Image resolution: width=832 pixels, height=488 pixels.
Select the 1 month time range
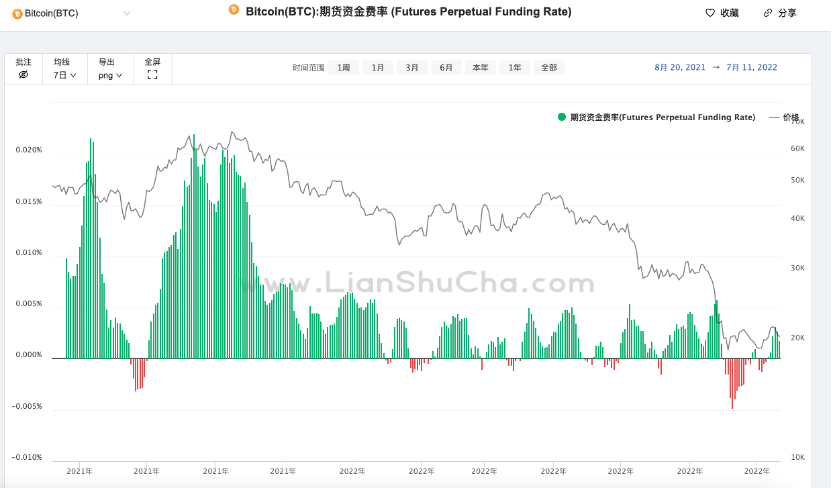(377, 68)
